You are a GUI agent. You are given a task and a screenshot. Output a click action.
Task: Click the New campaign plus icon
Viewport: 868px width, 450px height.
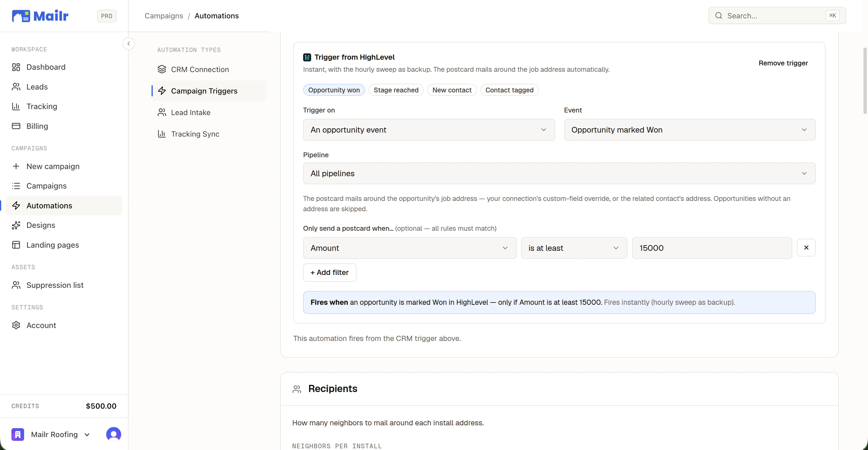pyautogui.click(x=16, y=166)
